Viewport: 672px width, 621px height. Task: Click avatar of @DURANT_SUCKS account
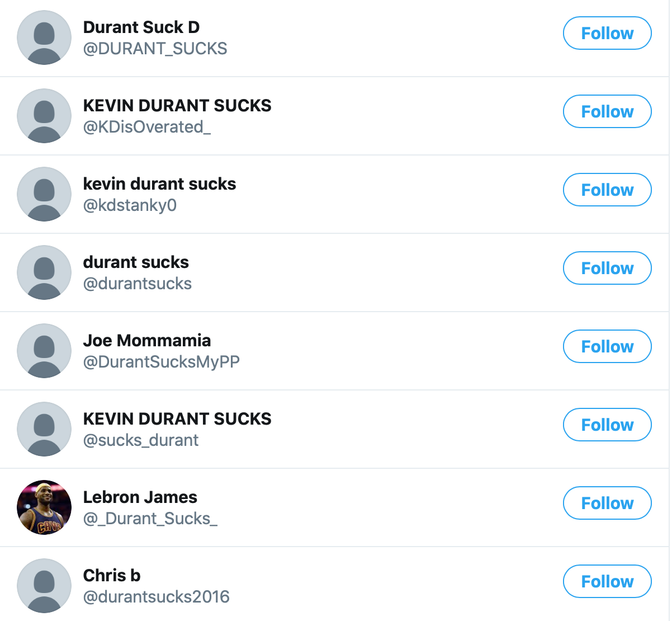pyautogui.click(x=44, y=37)
